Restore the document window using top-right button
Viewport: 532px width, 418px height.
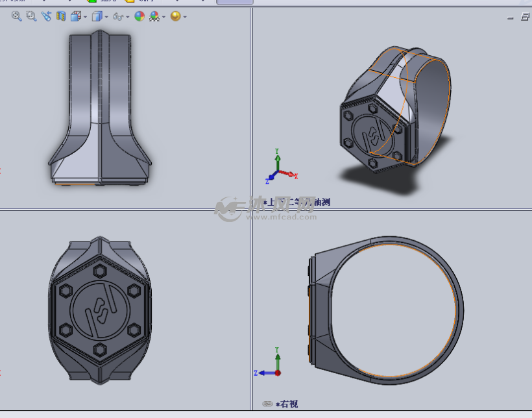tap(524, 18)
